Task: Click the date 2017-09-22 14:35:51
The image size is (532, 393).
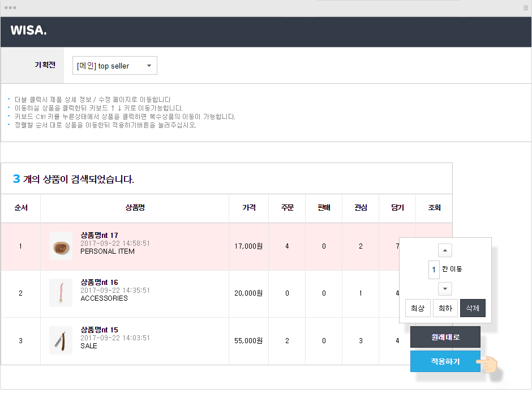Action: tap(115, 290)
